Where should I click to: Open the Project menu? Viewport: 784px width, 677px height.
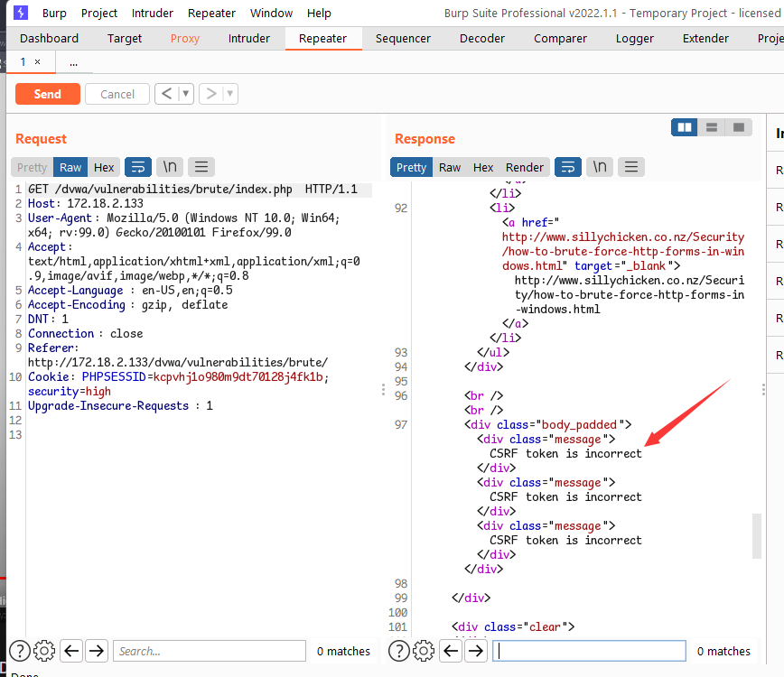click(99, 13)
